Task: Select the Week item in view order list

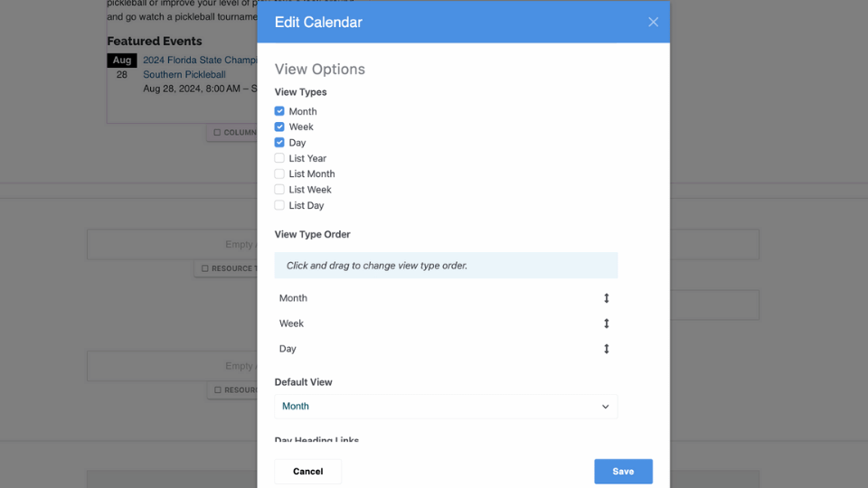Action: point(292,324)
